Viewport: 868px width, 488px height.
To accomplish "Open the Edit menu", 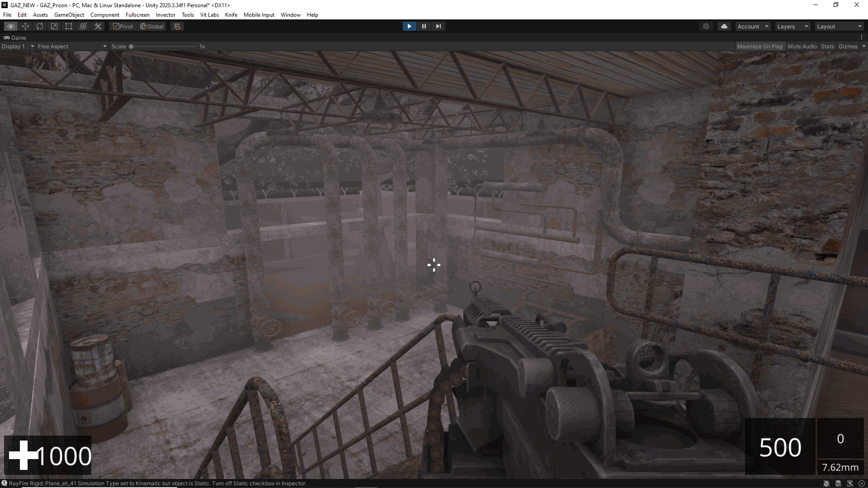I will tap(22, 15).
